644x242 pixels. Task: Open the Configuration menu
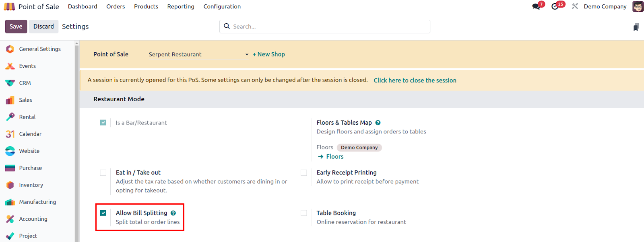point(222,6)
